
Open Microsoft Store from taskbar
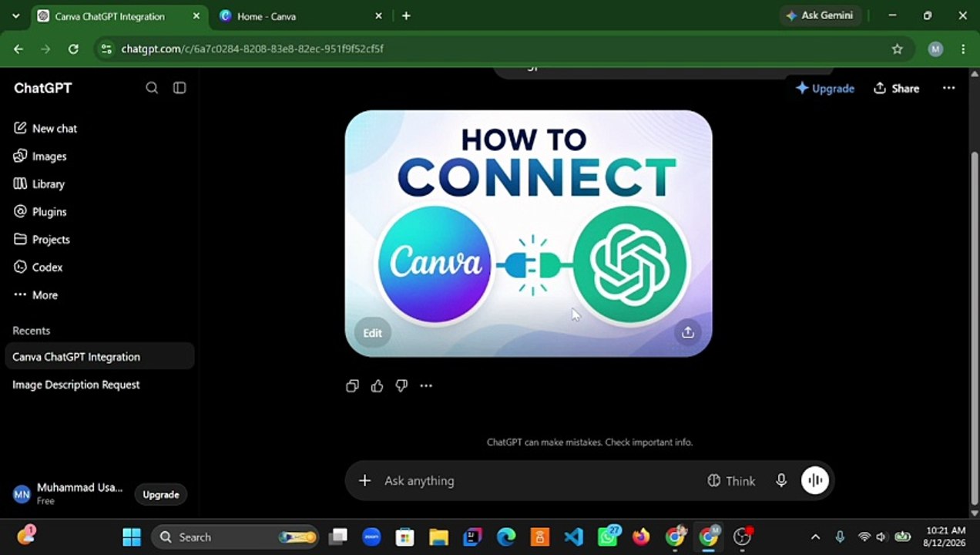pyautogui.click(x=404, y=537)
